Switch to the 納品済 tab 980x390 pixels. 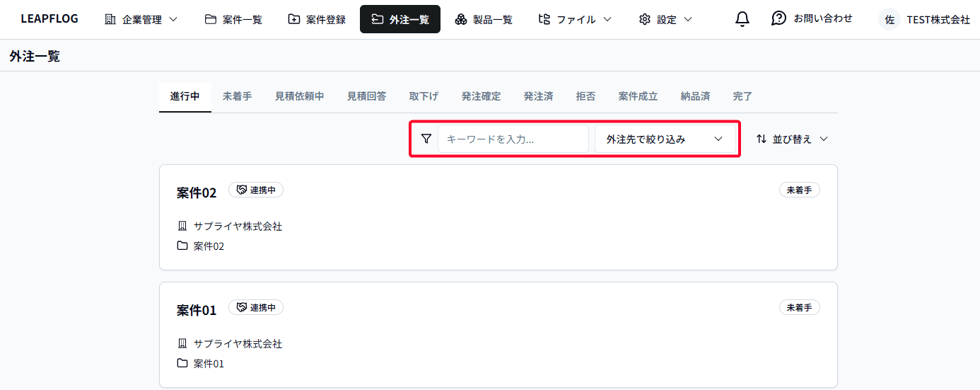(x=695, y=96)
